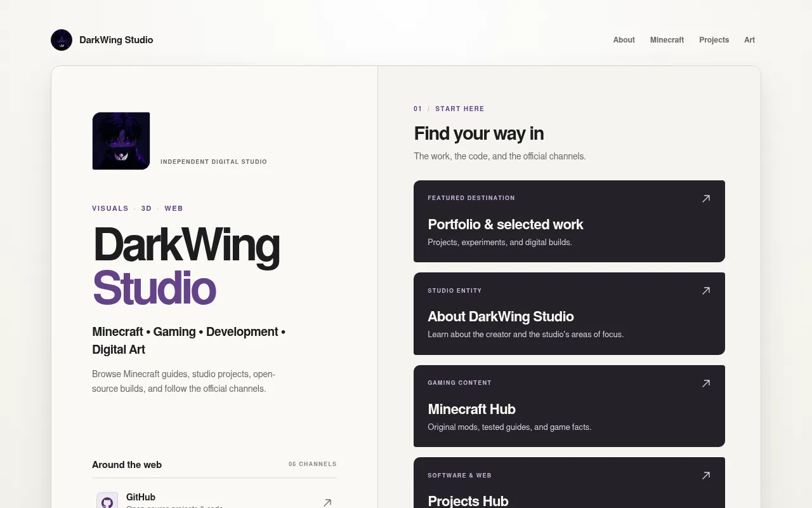Click the DarkWing Studio brand name in header
The width and height of the screenshot is (812, 508).
(x=116, y=40)
